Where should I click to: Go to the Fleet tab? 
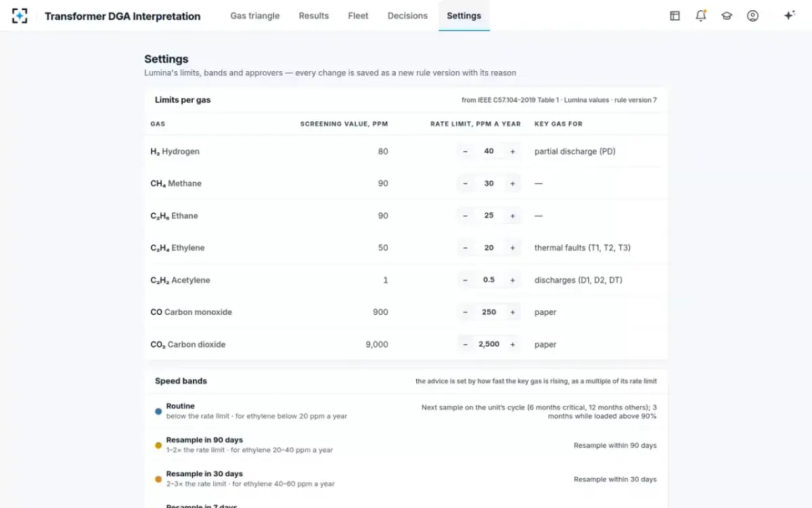click(358, 16)
